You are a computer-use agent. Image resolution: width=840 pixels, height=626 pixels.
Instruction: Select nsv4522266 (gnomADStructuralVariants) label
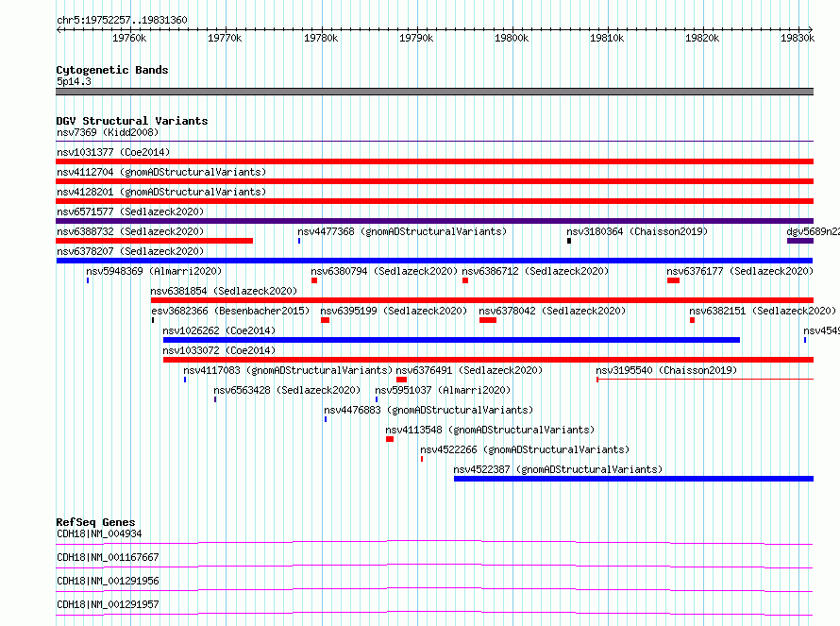click(x=525, y=449)
